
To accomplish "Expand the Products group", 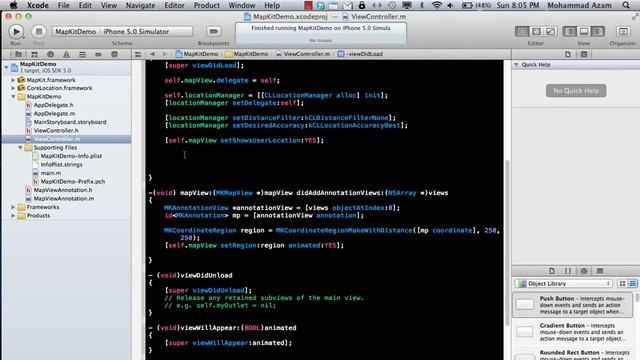I will point(13,216).
